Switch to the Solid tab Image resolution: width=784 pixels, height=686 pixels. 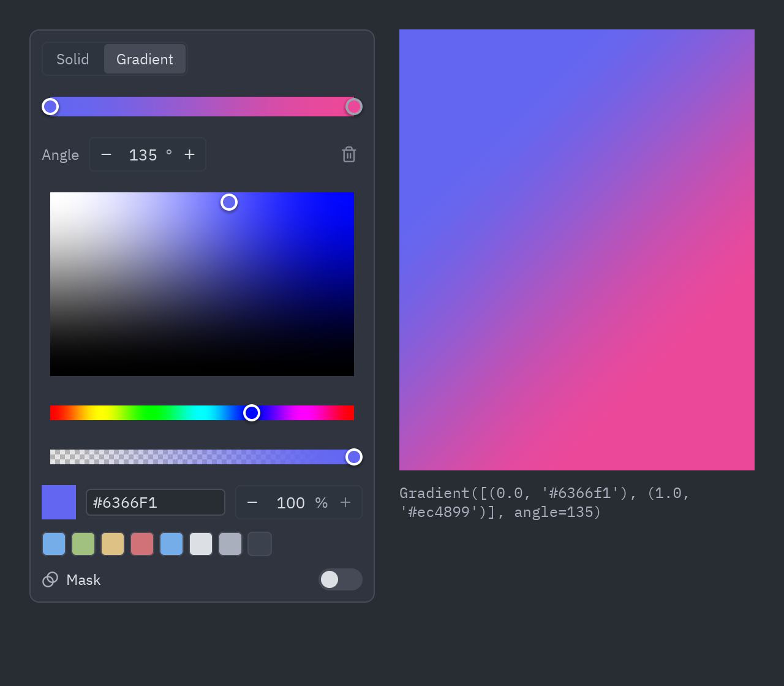(x=73, y=59)
